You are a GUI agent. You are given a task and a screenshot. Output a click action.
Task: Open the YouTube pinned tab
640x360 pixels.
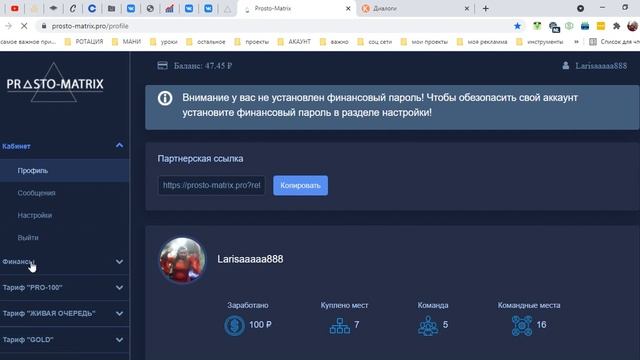(x=15, y=8)
